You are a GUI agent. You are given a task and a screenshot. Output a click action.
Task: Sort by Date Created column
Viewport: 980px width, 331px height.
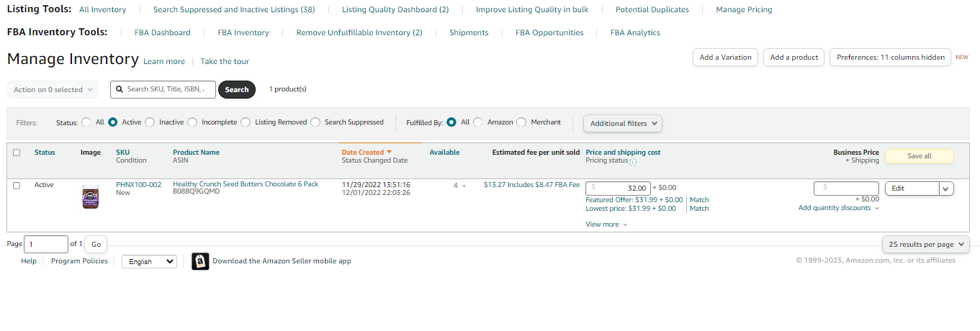pos(367,153)
